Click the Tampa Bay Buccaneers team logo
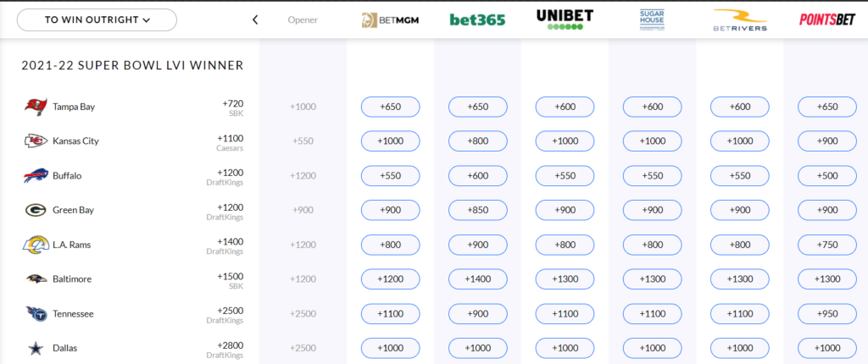868x364 pixels. pos(36,107)
